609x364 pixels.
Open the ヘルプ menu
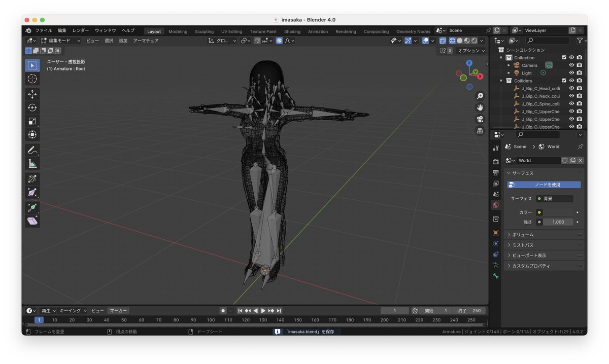(128, 30)
